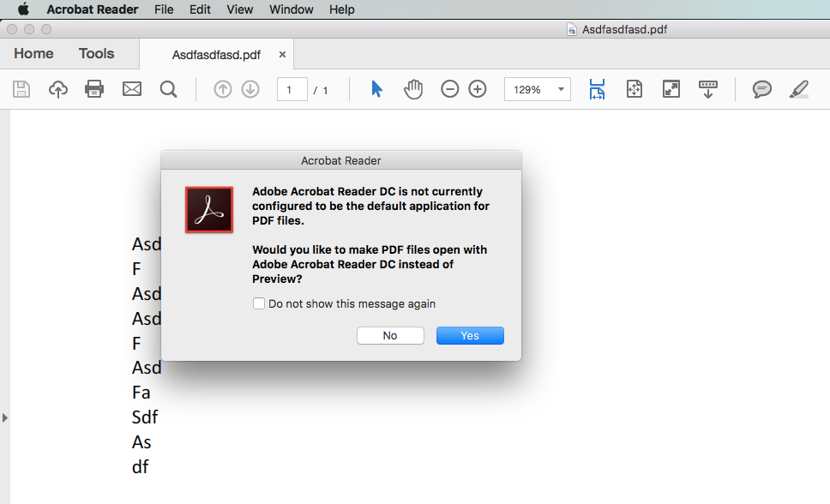Switch to the Tools tab
Image resolution: width=830 pixels, height=504 pixels.
(96, 53)
